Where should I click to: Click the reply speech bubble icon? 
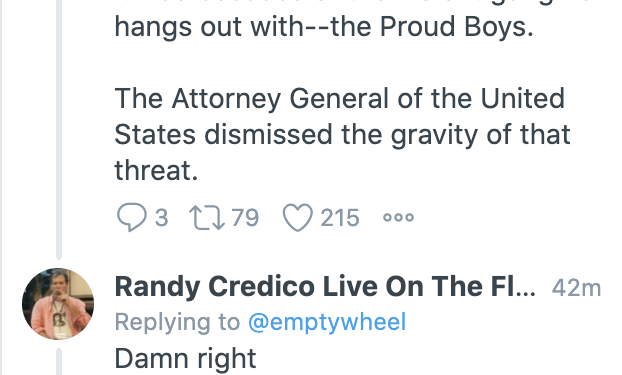tap(131, 217)
